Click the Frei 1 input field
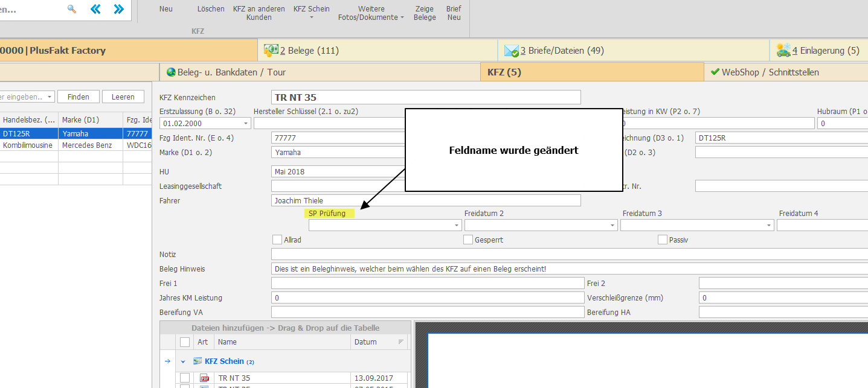Screen dimensions: 868x388 (428, 283)
